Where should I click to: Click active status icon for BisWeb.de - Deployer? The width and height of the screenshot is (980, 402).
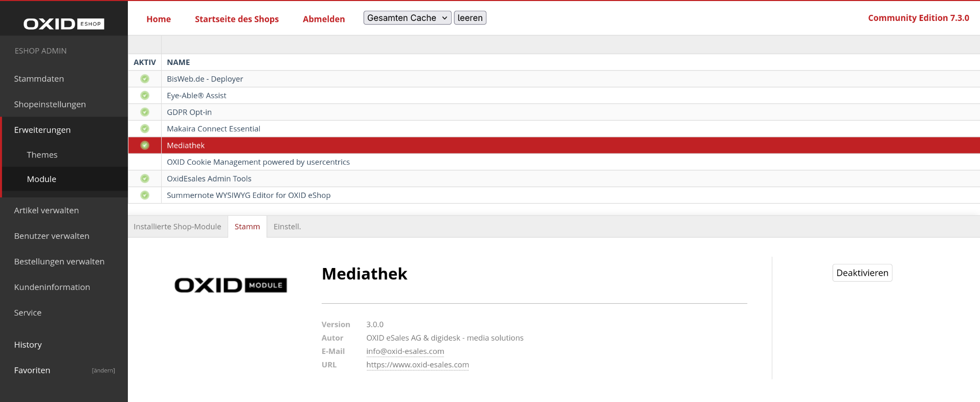pos(145,79)
